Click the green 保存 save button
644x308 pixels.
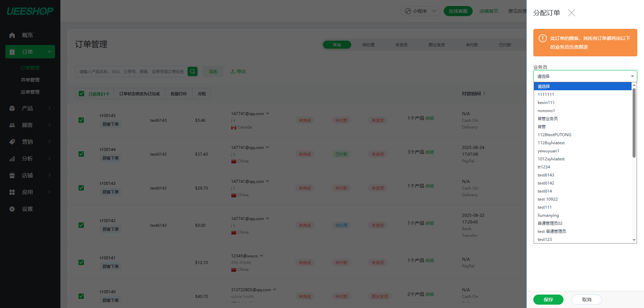coord(548,300)
